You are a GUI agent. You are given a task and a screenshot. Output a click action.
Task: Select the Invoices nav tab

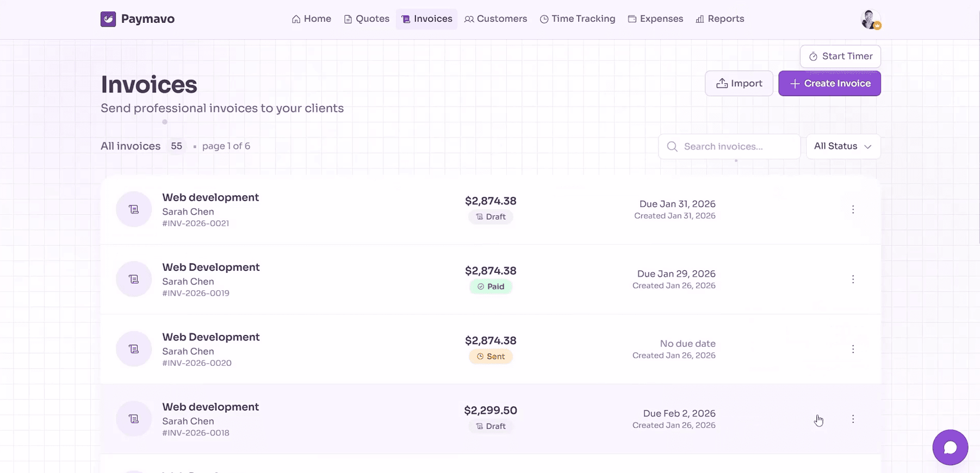point(427,19)
